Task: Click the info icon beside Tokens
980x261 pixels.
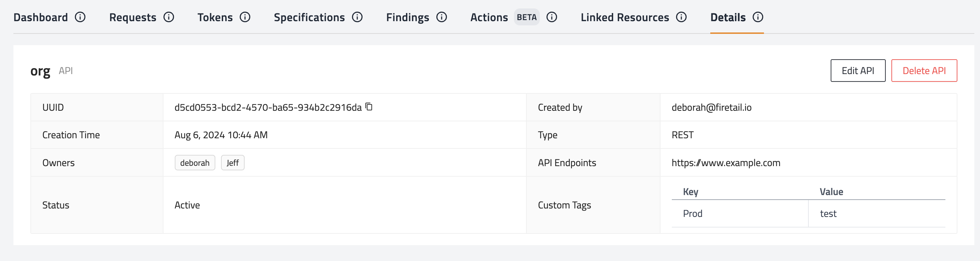Action: coord(245,17)
